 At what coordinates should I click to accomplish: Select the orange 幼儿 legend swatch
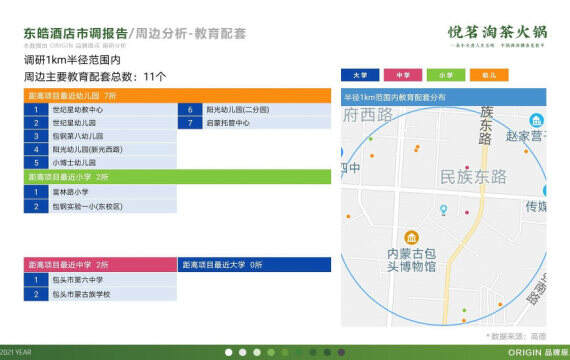point(489,75)
